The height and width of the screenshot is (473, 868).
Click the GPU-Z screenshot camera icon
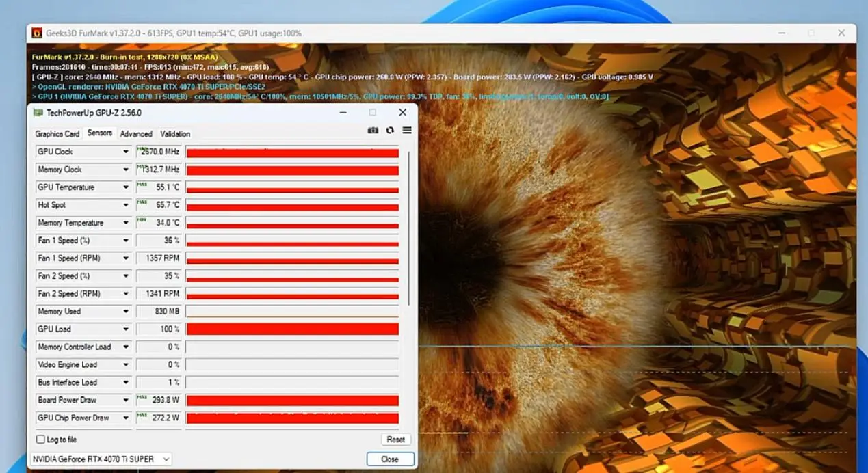pos(373,131)
